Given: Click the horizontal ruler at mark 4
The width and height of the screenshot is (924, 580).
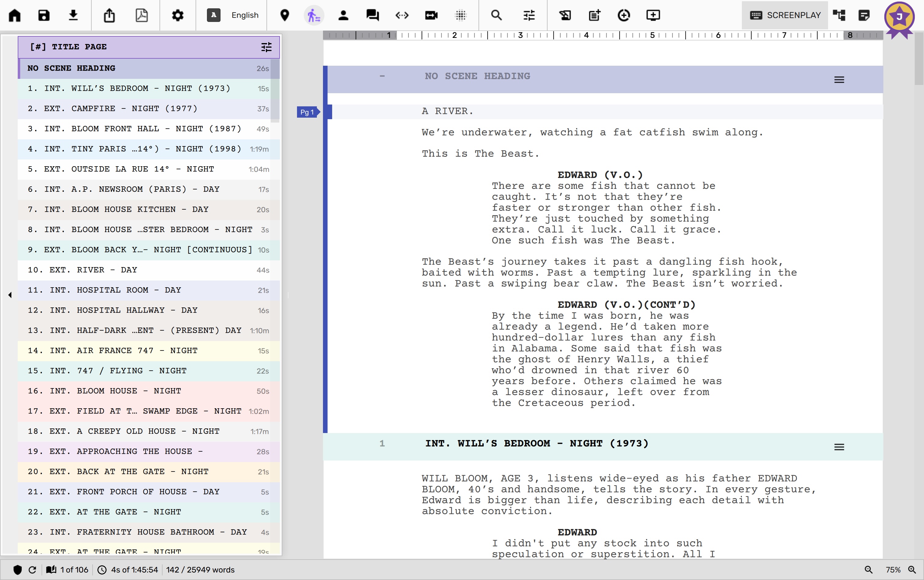Looking at the screenshot, I should tap(586, 35).
